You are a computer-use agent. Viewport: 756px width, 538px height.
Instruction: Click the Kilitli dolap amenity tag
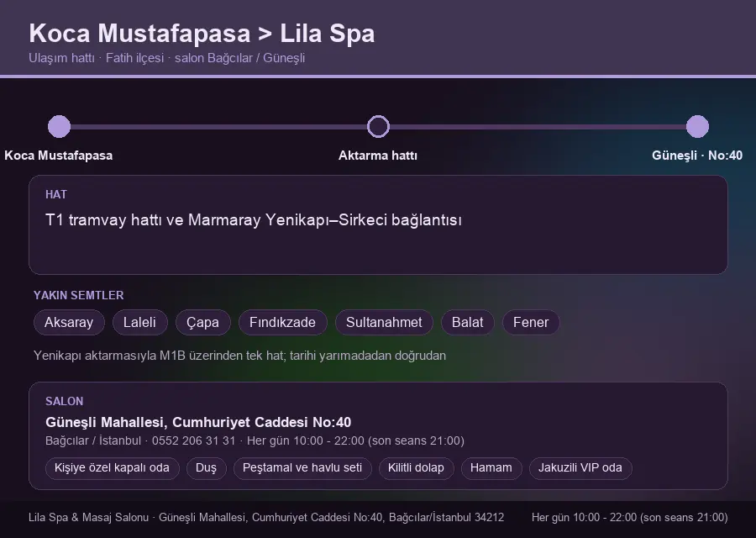tap(416, 468)
